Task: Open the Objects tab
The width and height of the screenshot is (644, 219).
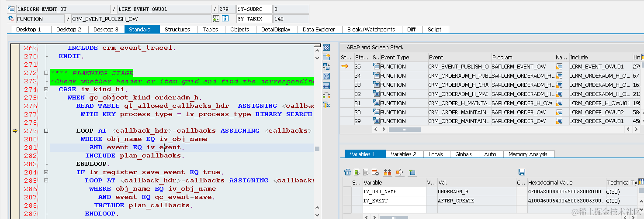Action: point(240,29)
